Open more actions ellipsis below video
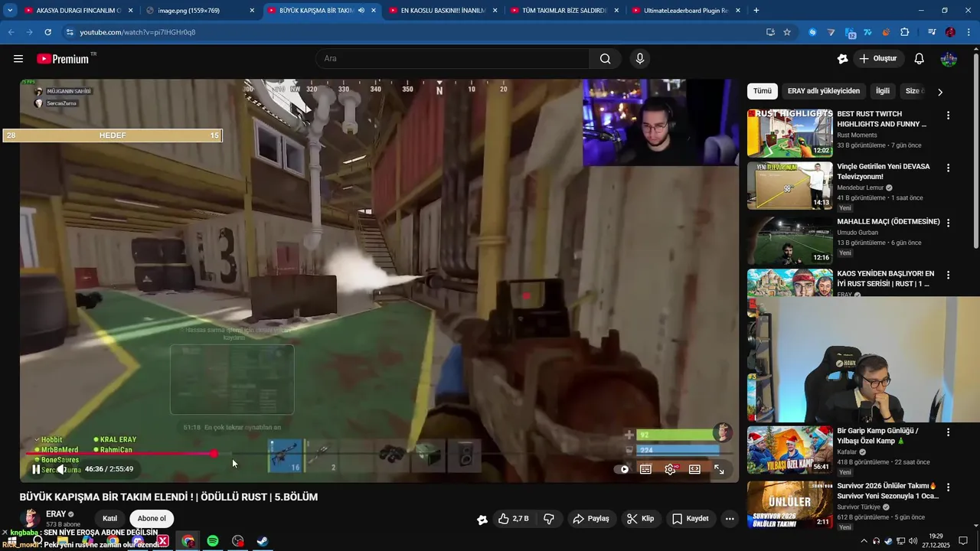 pyautogui.click(x=730, y=519)
